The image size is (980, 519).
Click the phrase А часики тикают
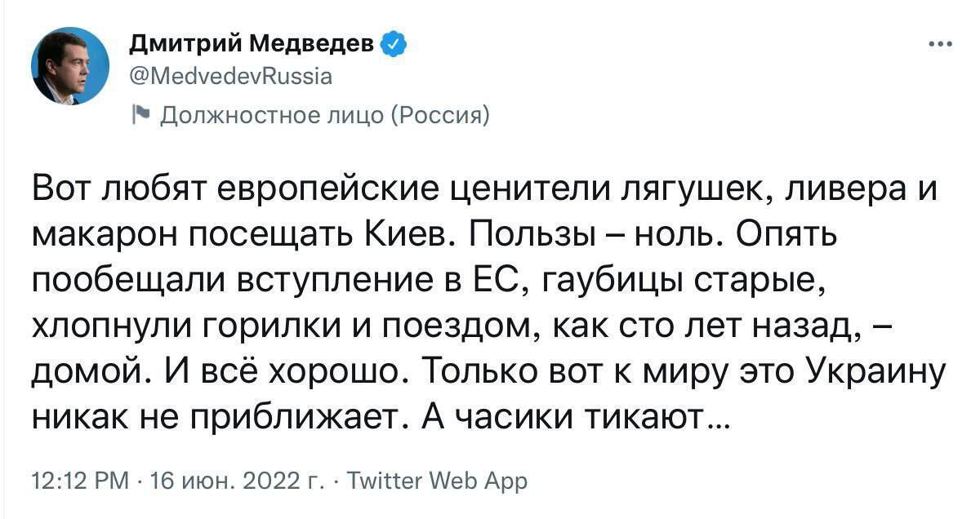coord(575,419)
